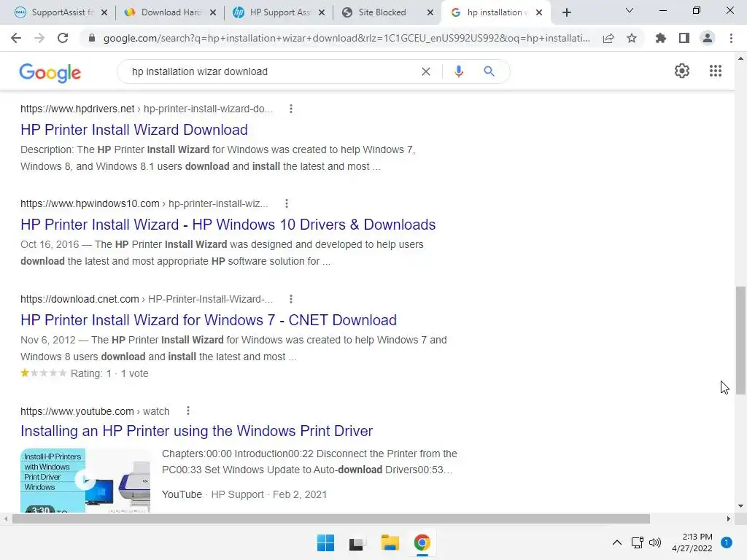Image resolution: width=747 pixels, height=560 pixels.
Task: Open Google settings gear
Action: pyautogui.click(x=682, y=71)
